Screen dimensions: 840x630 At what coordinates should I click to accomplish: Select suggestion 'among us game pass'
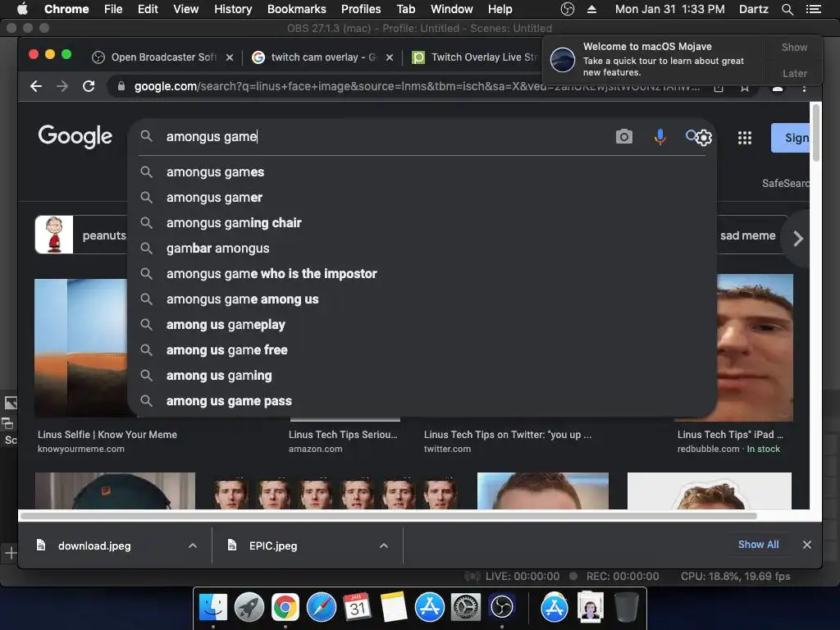pos(422,401)
